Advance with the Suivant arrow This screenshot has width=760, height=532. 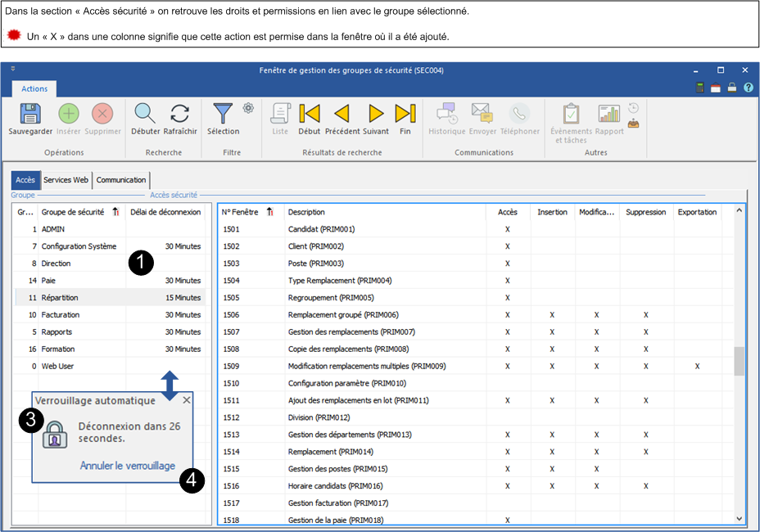coord(376,114)
